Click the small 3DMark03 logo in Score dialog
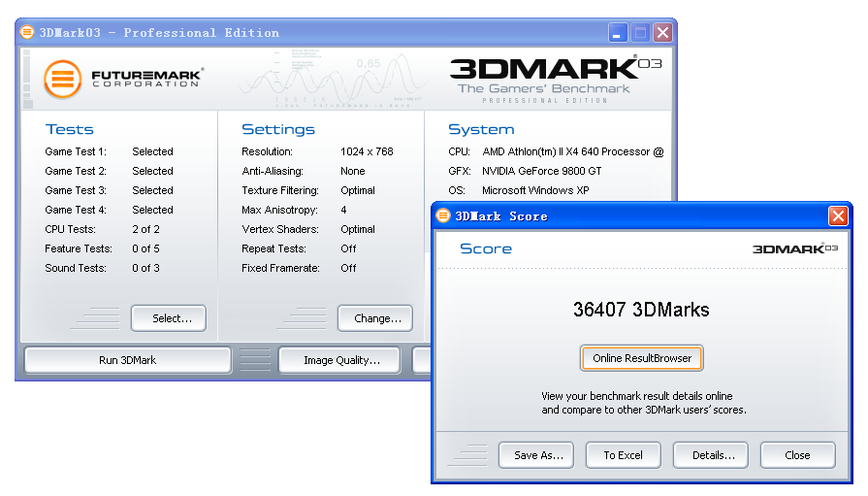Screen dimensions: 868x496 tap(794, 249)
